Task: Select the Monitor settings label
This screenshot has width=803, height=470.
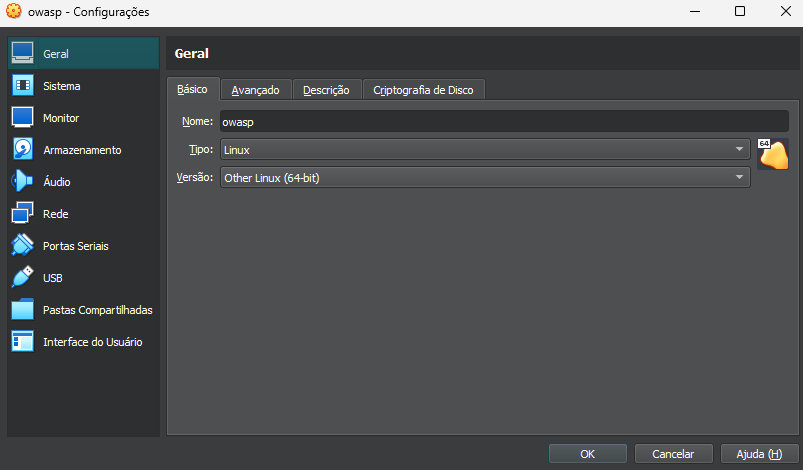Action: (61, 118)
